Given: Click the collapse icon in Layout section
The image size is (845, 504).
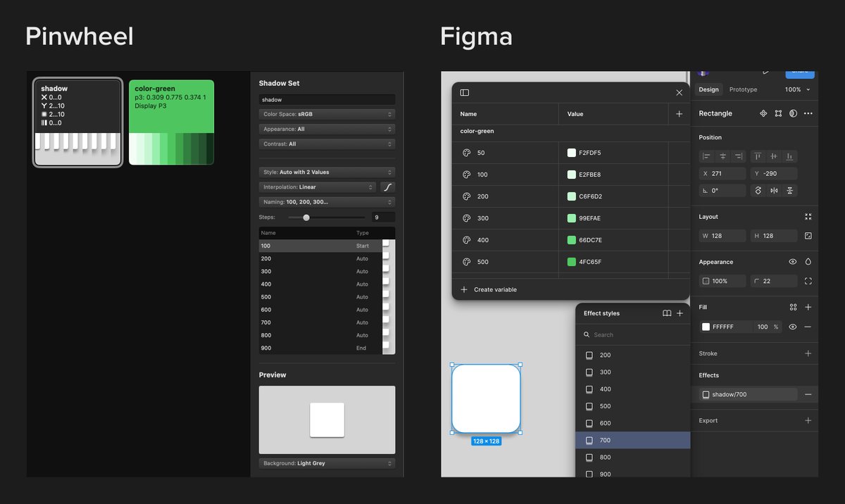Looking at the screenshot, I should (808, 217).
